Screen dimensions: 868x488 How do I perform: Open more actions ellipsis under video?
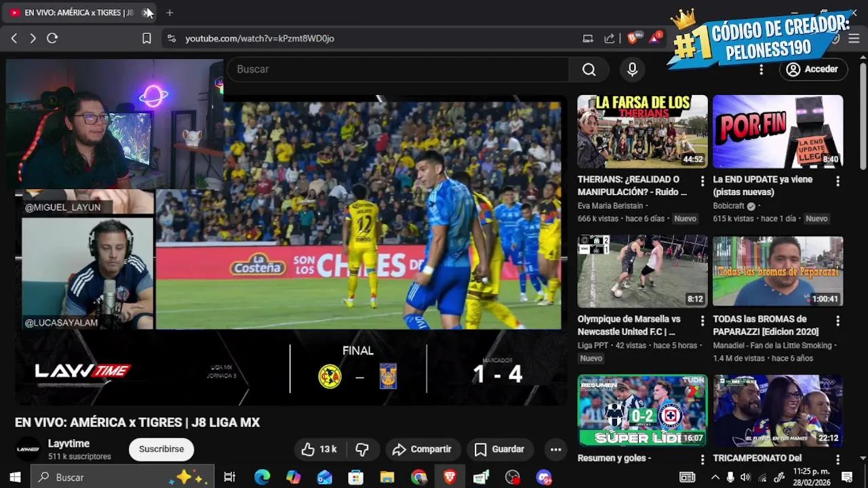555,449
